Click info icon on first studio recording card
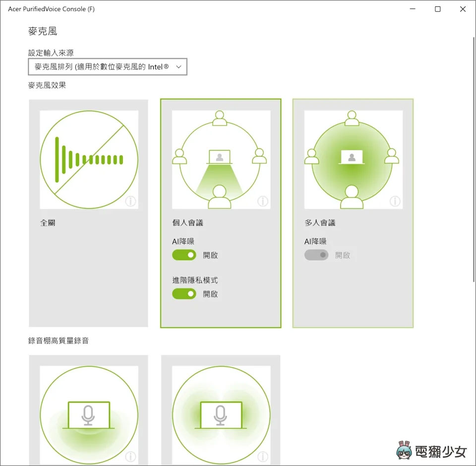Screen dimensions: 476x466 pyautogui.click(x=131, y=456)
